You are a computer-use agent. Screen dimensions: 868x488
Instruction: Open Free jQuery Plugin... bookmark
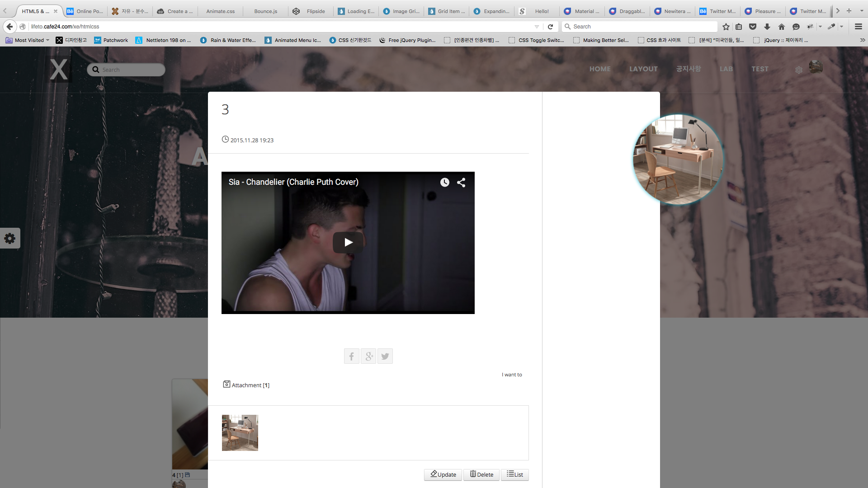pyautogui.click(x=407, y=40)
